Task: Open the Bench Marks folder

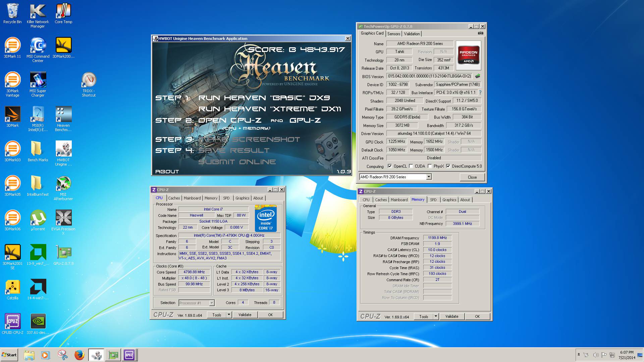Action: point(38,152)
